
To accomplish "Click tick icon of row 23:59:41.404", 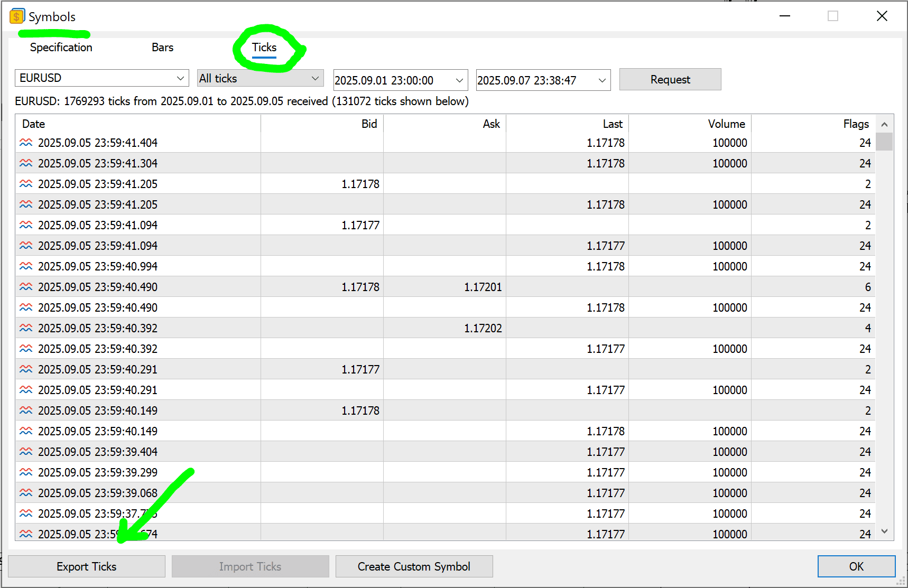I will point(26,143).
